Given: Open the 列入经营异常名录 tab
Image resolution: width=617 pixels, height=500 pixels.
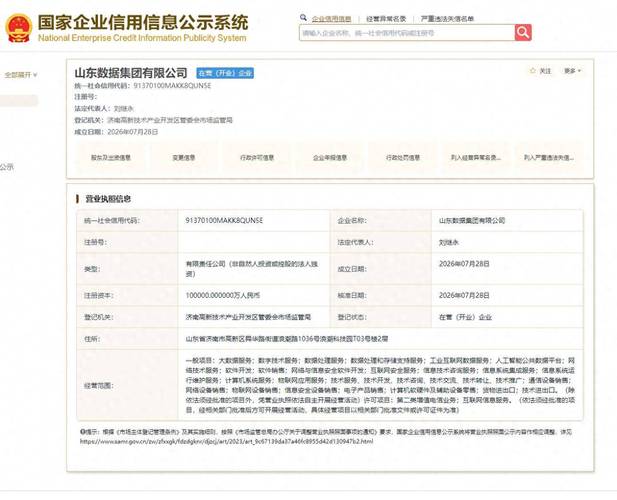Looking at the screenshot, I should point(476,158).
